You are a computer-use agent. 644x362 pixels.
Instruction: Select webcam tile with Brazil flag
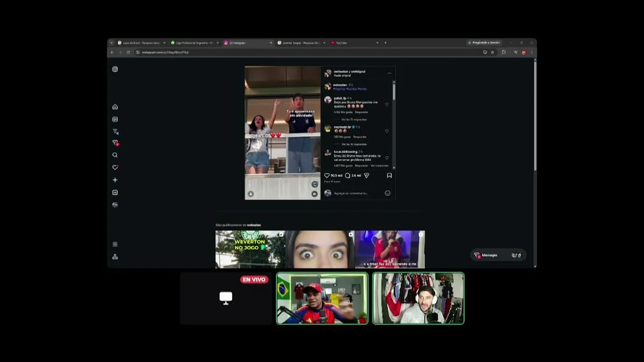(x=322, y=298)
